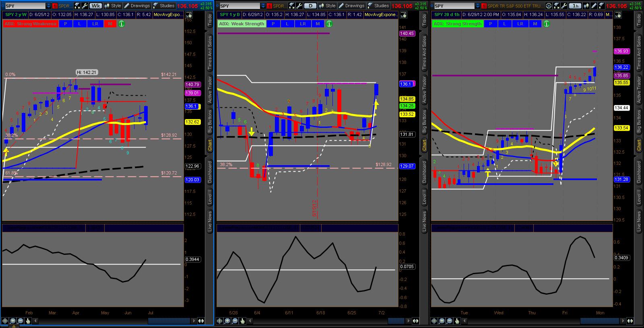
Task: Open the Drawings pencil icon in hourly chart
Action: tap(594, 6)
